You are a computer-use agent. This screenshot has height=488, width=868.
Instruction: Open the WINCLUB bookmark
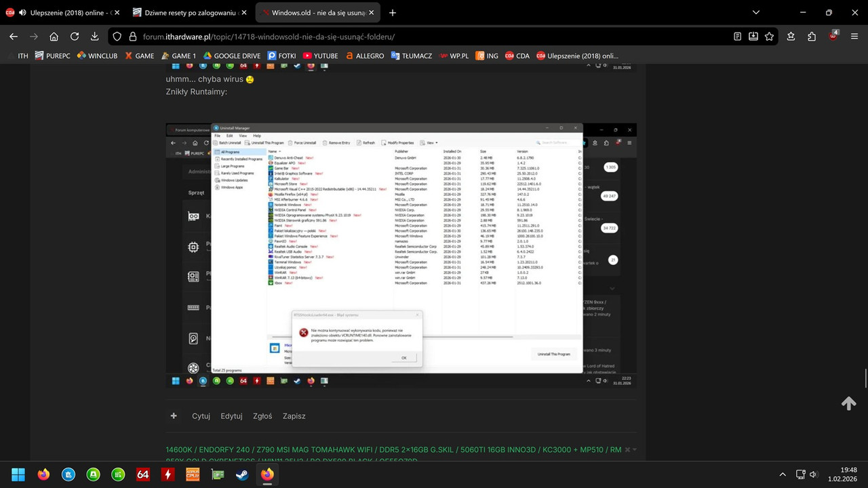click(x=97, y=56)
